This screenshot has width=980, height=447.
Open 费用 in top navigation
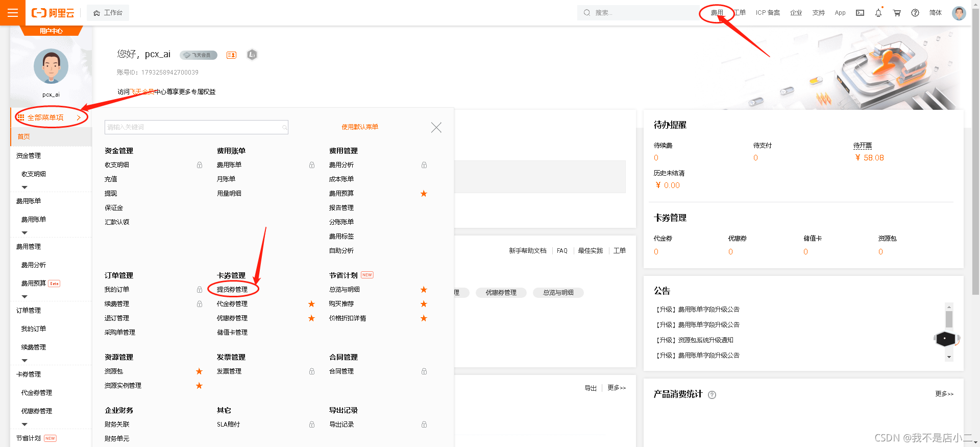(x=717, y=13)
